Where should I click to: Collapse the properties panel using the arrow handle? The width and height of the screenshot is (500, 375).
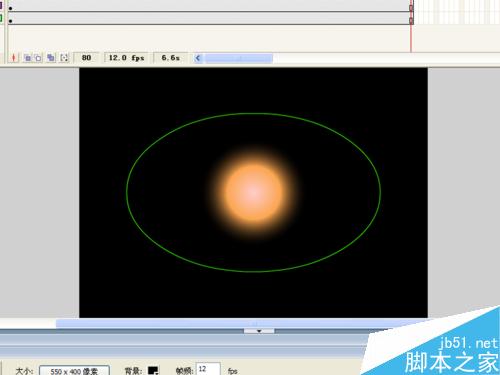pyautogui.click(x=259, y=331)
